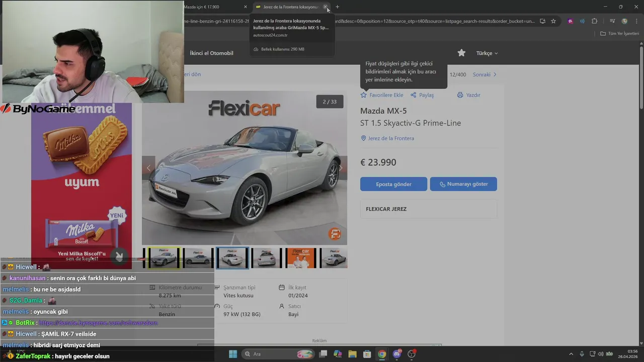
Task: Open File Explorer from taskbar
Action: (352, 354)
